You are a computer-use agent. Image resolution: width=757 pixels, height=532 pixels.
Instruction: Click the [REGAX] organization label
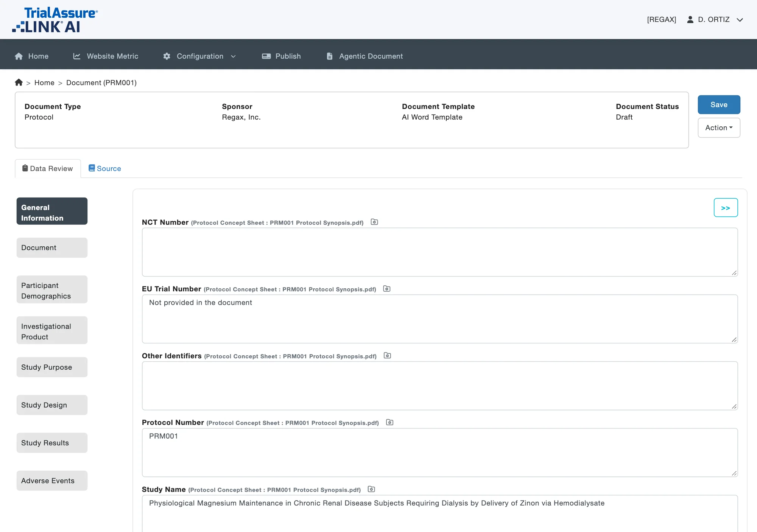coord(662,20)
